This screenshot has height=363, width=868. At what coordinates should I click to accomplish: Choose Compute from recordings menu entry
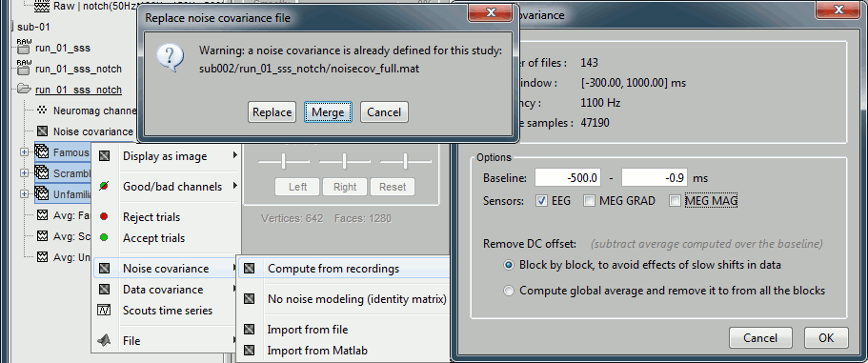pos(344,269)
